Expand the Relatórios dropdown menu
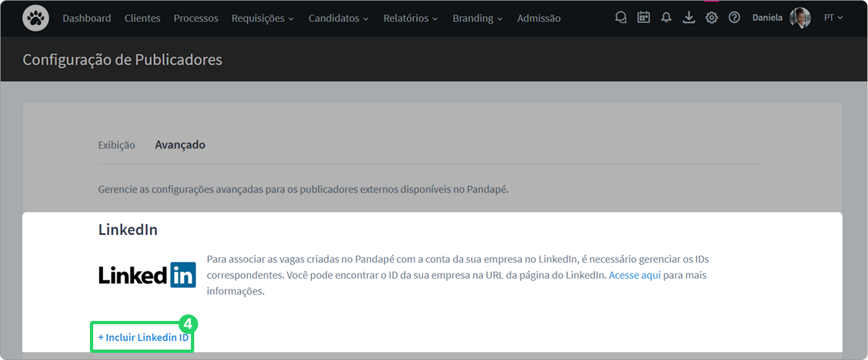This screenshot has height=360, width=868. pyautogui.click(x=411, y=18)
